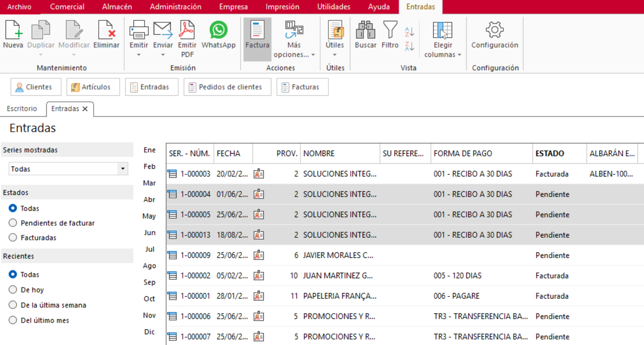
Task: Sort by FECHA column header
Action: click(233, 153)
